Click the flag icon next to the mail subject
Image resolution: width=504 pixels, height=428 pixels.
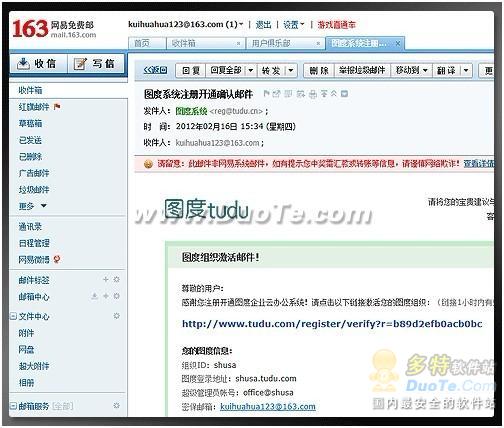266,94
